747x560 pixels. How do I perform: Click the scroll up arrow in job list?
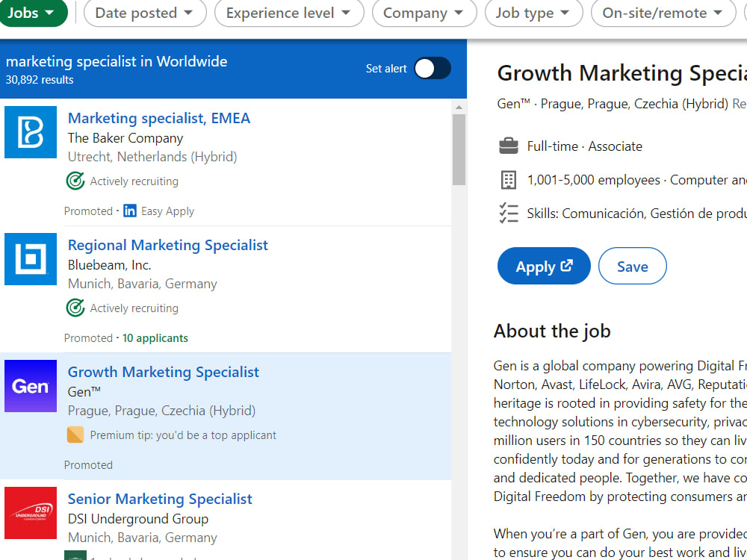click(459, 107)
